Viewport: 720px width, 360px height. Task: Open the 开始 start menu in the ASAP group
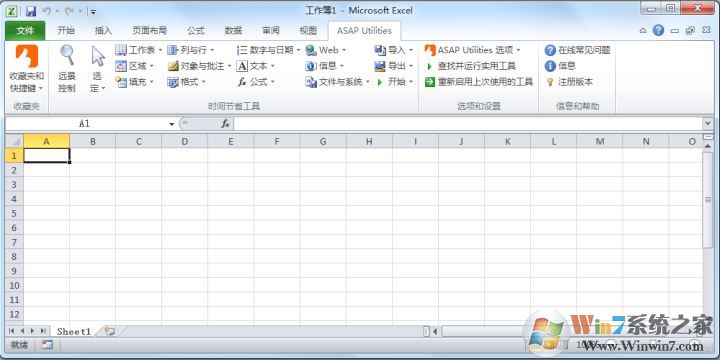click(x=394, y=82)
